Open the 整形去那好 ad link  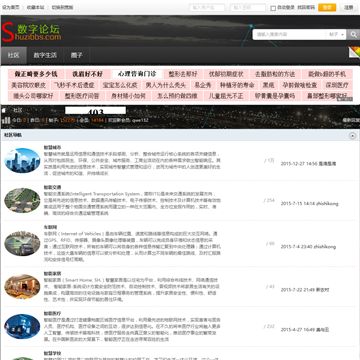tap(183, 74)
